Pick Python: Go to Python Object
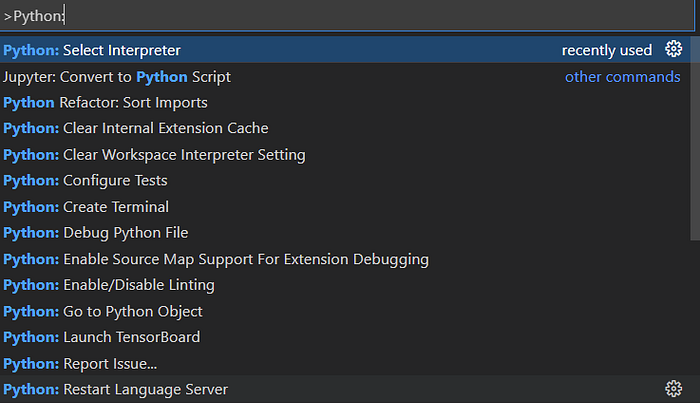The image size is (700, 403). point(104,310)
